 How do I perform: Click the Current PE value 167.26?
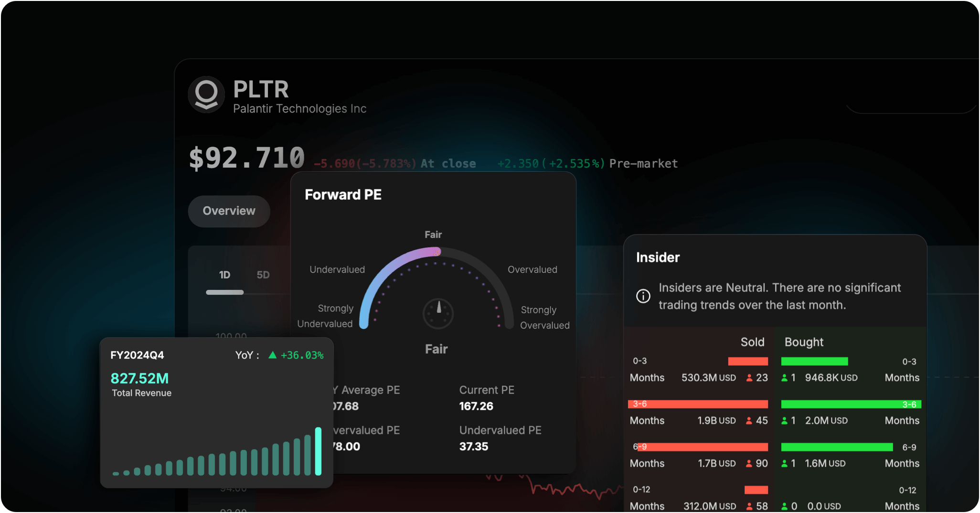(476, 406)
